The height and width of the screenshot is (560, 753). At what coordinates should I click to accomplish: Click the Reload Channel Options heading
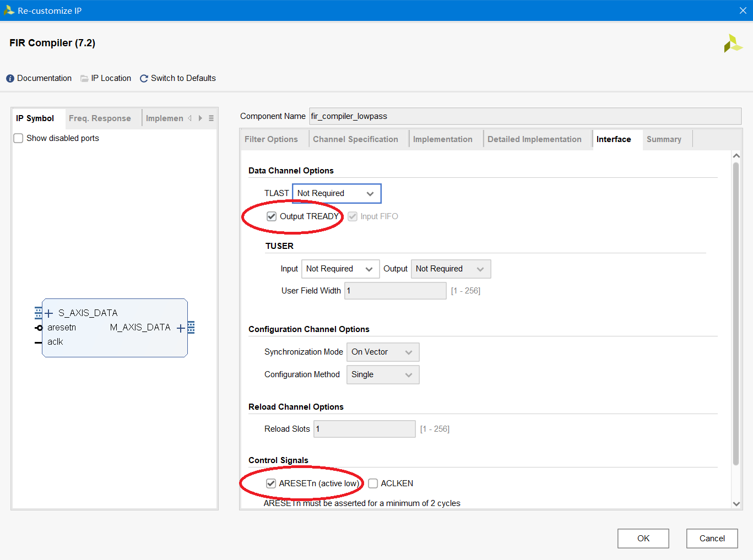pyautogui.click(x=296, y=407)
